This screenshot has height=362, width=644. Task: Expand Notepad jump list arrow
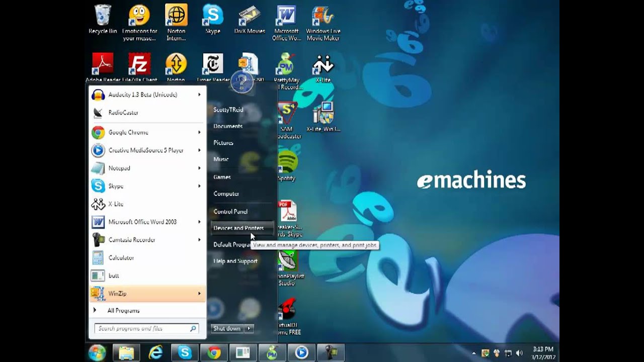pos(199,168)
